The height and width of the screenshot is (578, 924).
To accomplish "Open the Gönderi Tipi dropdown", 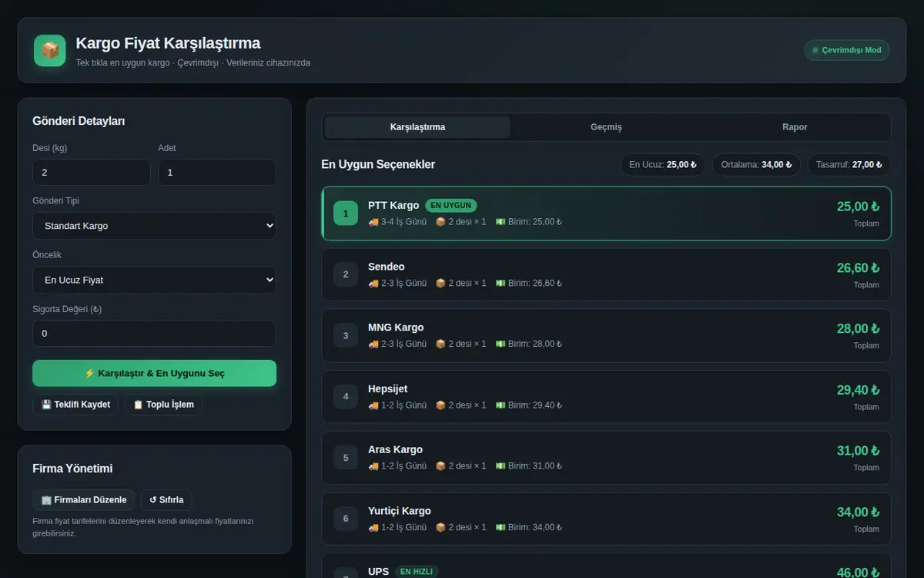I will pos(154,226).
